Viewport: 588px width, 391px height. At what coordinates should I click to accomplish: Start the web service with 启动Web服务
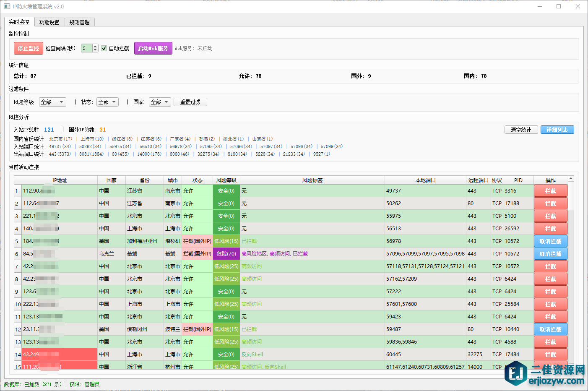(153, 48)
